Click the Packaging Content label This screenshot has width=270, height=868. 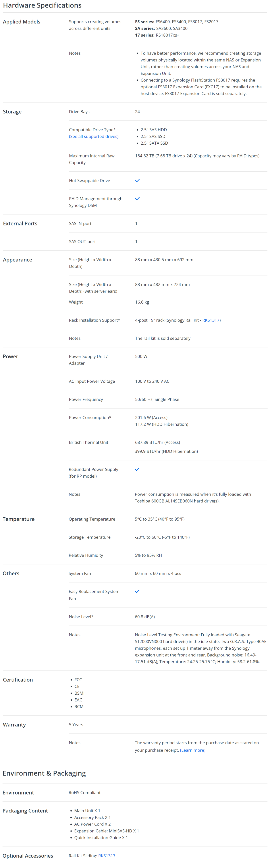tap(25, 811)
